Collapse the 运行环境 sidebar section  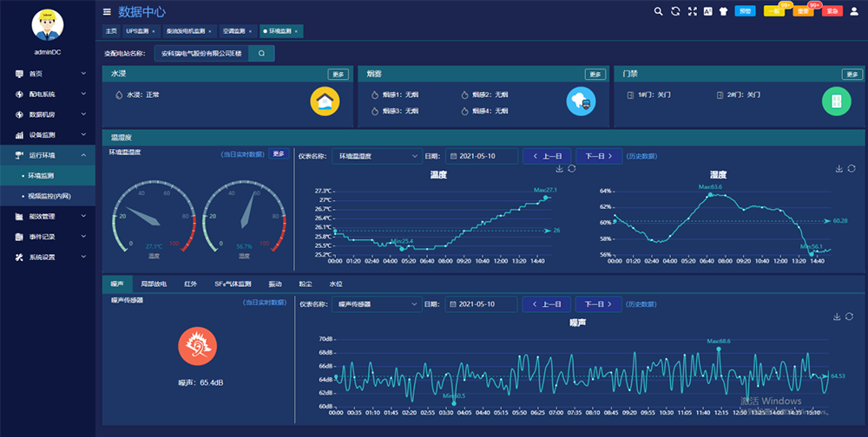pyautogui.click(x=50, y=155)
